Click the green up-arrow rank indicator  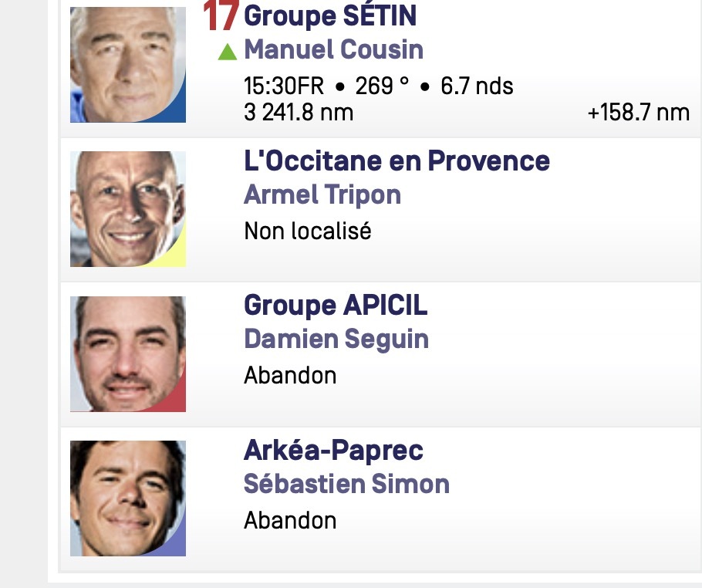click(227, 52)
